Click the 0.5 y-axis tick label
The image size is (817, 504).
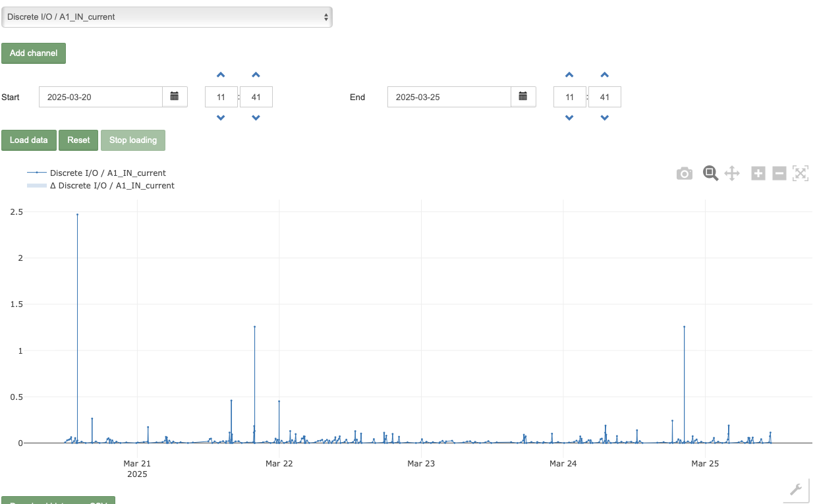click(x=16, y=397)
